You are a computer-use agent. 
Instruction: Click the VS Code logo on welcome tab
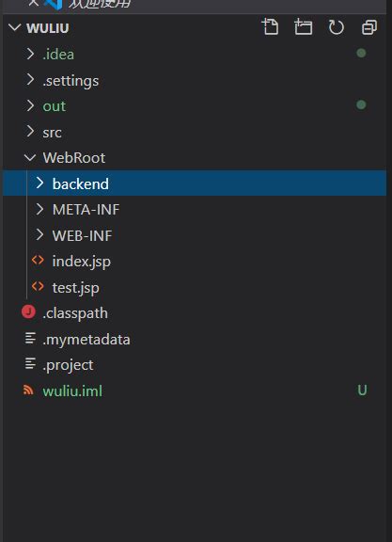[54, 4]
